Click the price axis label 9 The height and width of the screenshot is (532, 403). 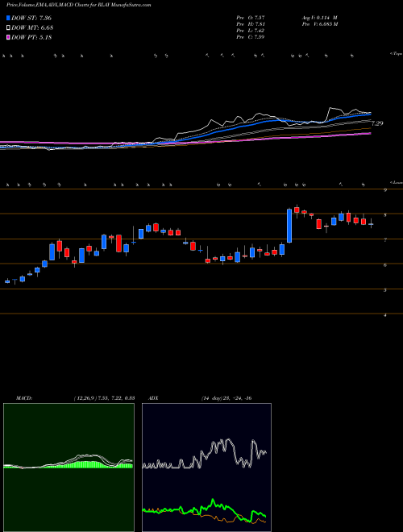pyautogui.click(x=385, y=190)
